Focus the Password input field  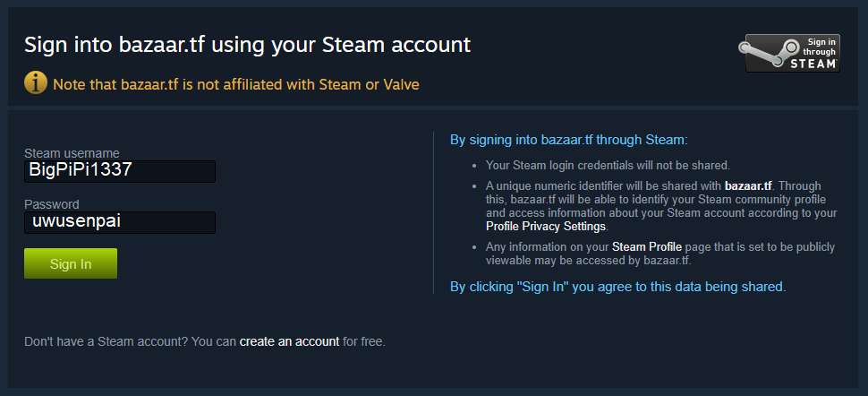(x=120, y=221)
